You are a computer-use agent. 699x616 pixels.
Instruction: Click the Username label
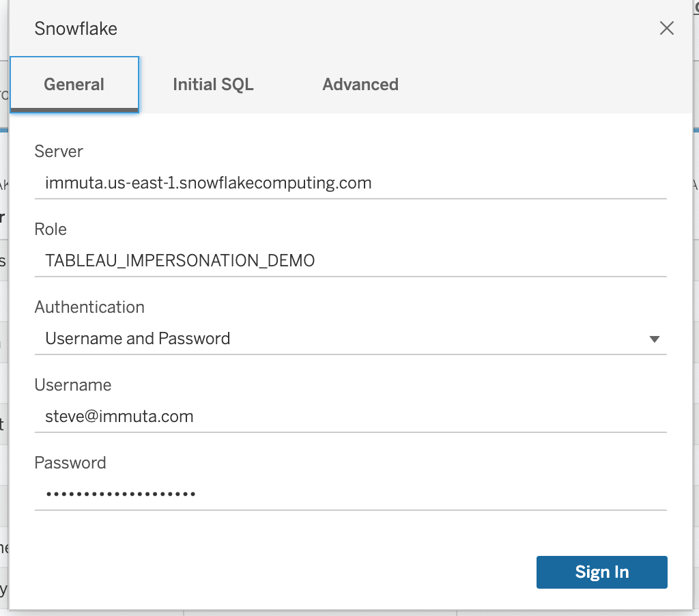pyautogui.click(x=73, y=384)
